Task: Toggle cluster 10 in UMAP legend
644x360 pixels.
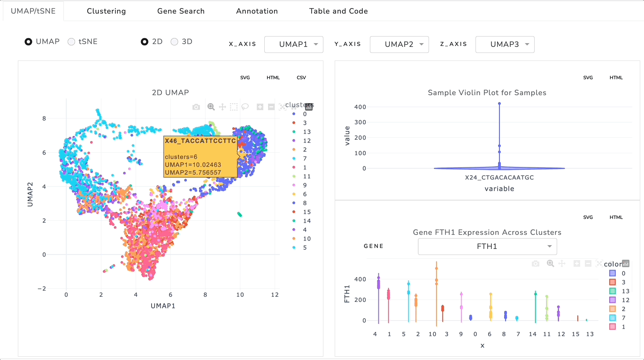Action: coord(301,239)
